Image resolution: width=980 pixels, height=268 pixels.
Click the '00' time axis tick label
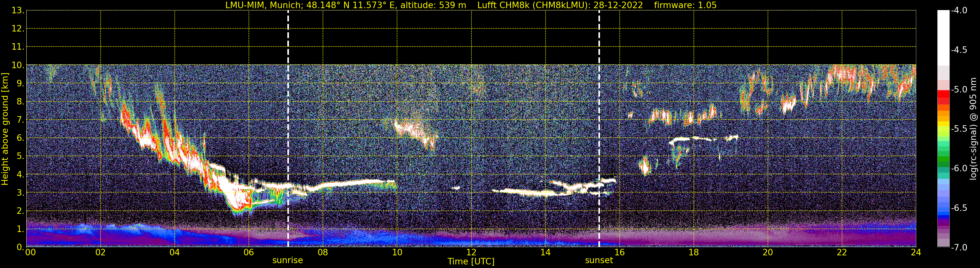pyautogui.click(x=31, y=252)
